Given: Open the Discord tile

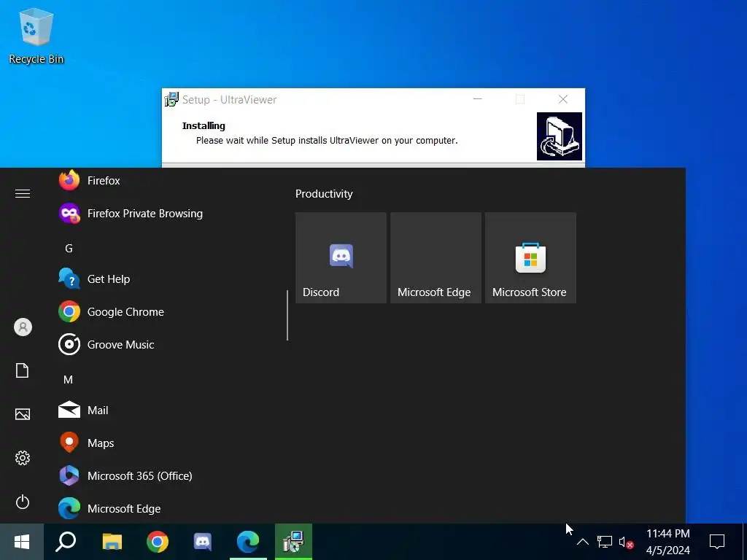Looking at the screenshot, I should pos(341,257).
